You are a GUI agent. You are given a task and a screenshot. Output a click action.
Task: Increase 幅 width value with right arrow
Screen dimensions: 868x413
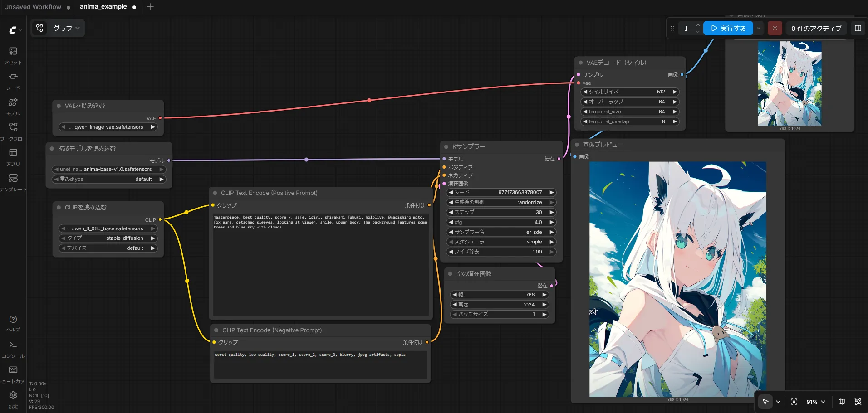pos(544,295)
